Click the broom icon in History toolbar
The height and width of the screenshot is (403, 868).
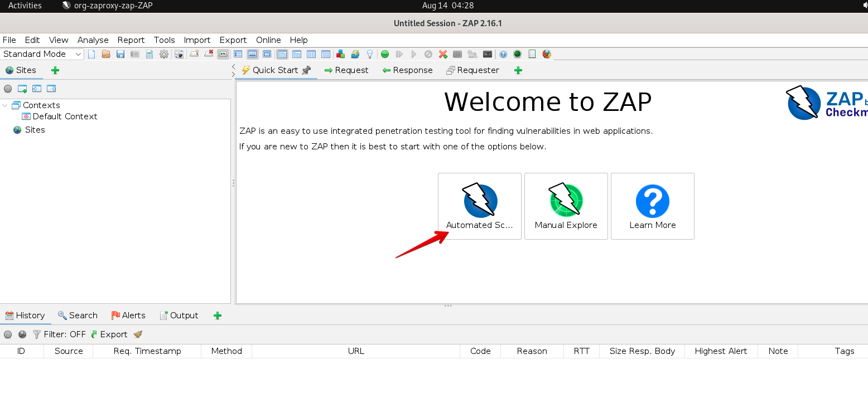pos(138,334)
